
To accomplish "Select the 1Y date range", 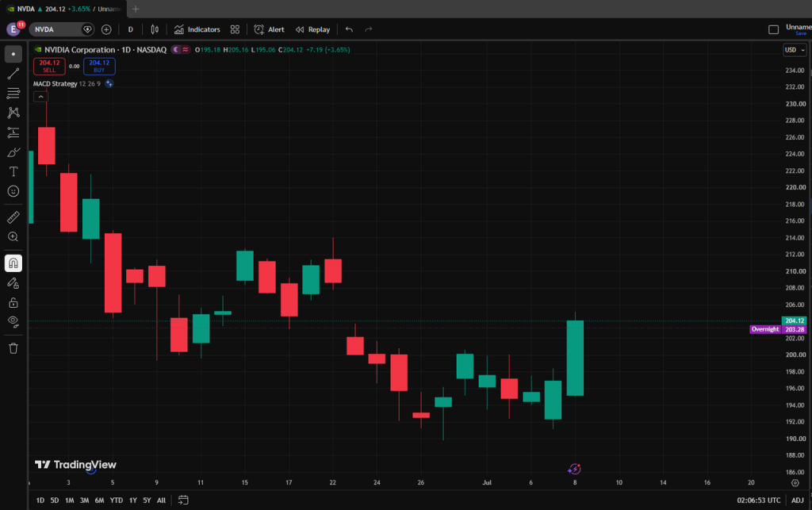I will pyautogui.click(x=133, y=500).
